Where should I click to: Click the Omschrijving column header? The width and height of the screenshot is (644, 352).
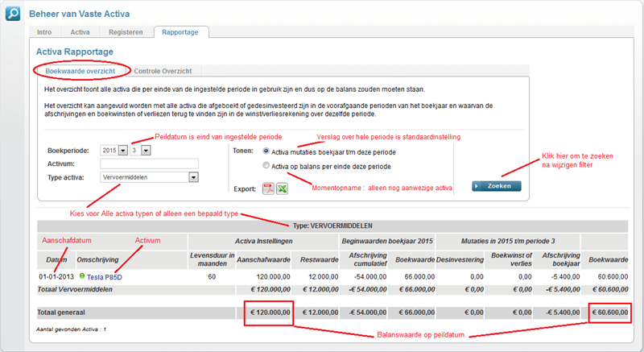pos(97,259)
